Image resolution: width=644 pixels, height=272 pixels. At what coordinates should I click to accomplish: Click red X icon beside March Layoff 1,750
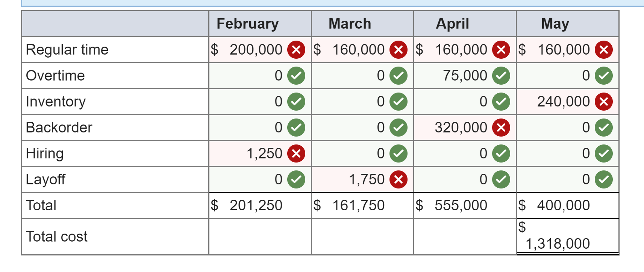(399, 179)
